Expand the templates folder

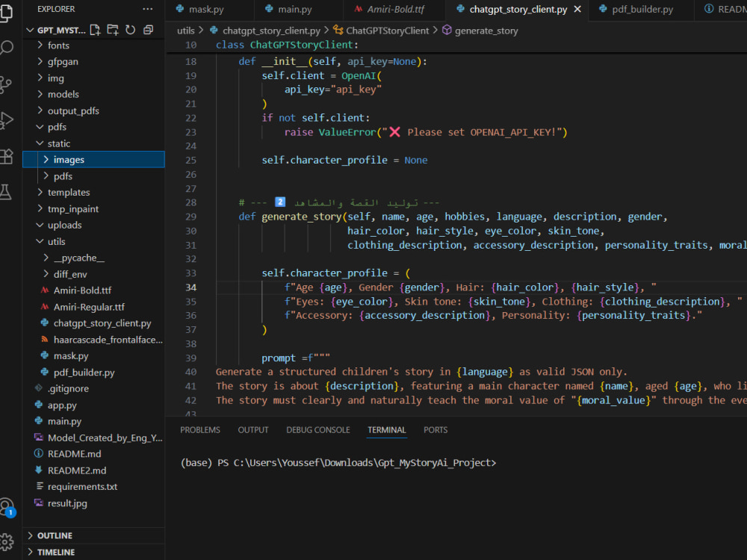point(94,193)
